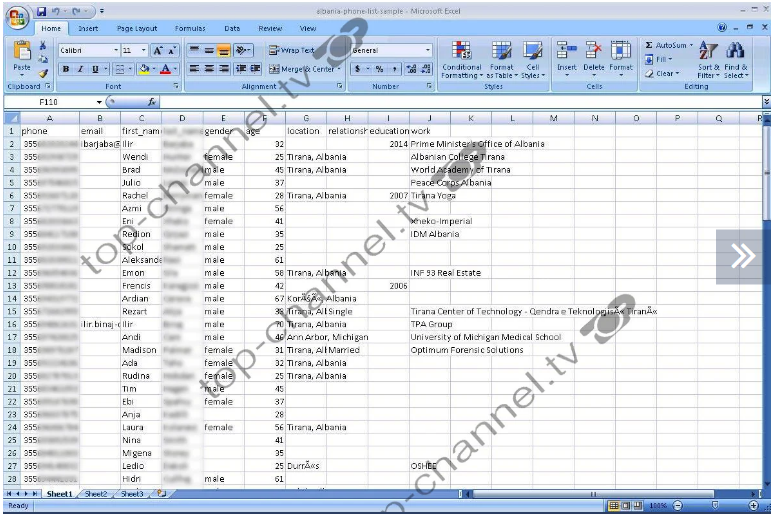This screenshot has height=515, width=773.
Task: Apply Percent Style format
Action: (x=379, y=69)
